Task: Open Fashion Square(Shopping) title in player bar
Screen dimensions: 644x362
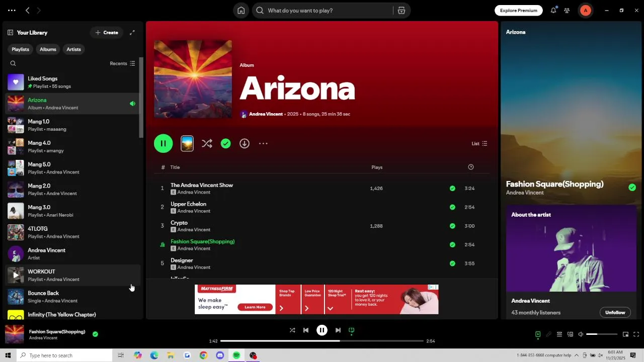Action: (57, 332)
